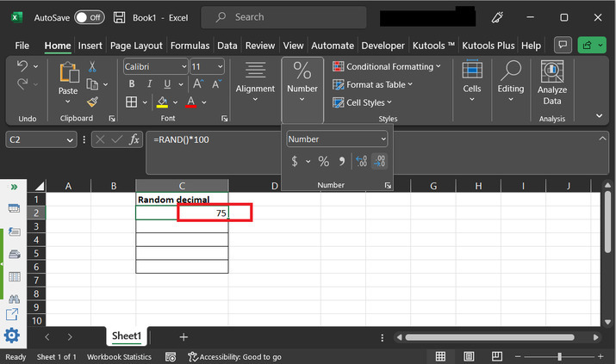
Task: Click the Decrease Decimal button
Action: pos(379,161)
